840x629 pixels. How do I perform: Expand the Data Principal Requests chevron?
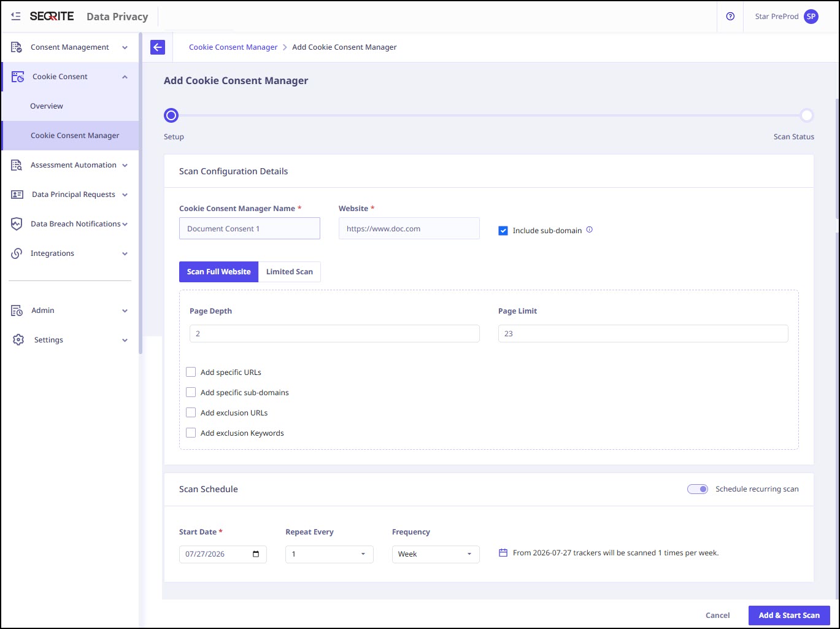click(125, 195)
